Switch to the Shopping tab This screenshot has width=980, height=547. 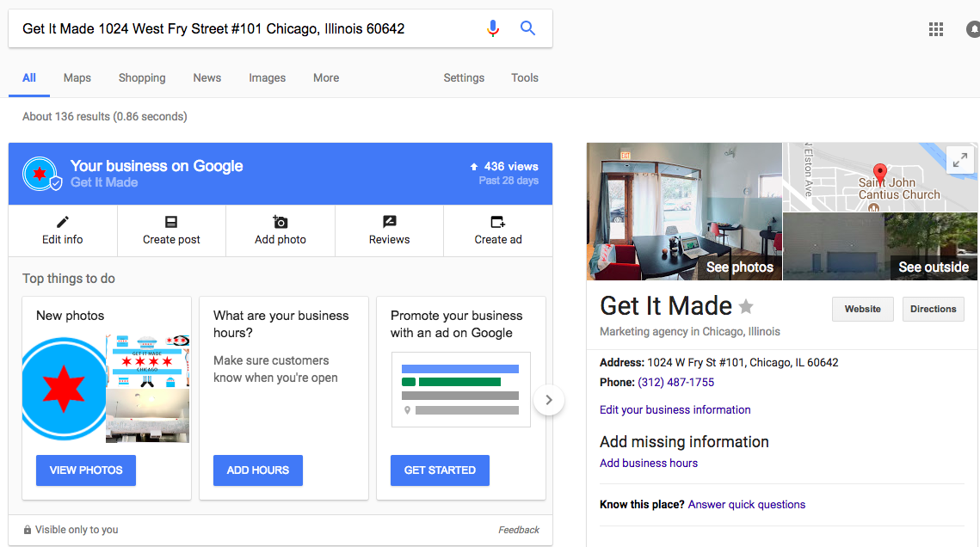pyautogui.click(x=142, y=78)
